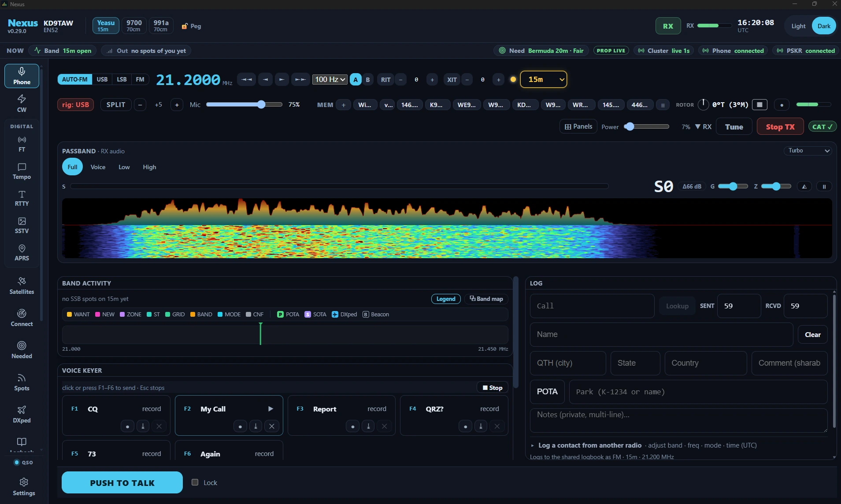Viewport: 841px width, 504px height.
Task: Open the FT digital mode
Action: [22, 144]
